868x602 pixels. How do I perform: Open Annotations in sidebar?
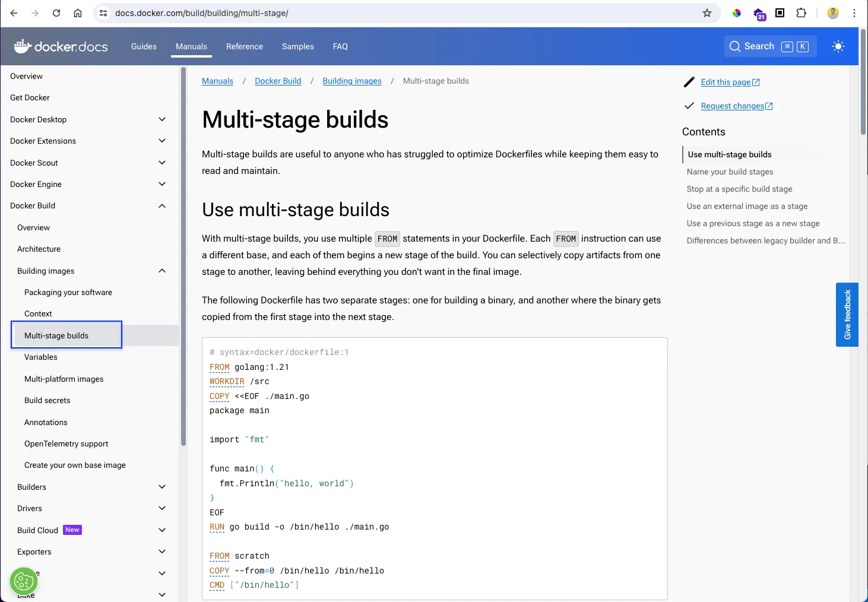(x=46, y=422)
